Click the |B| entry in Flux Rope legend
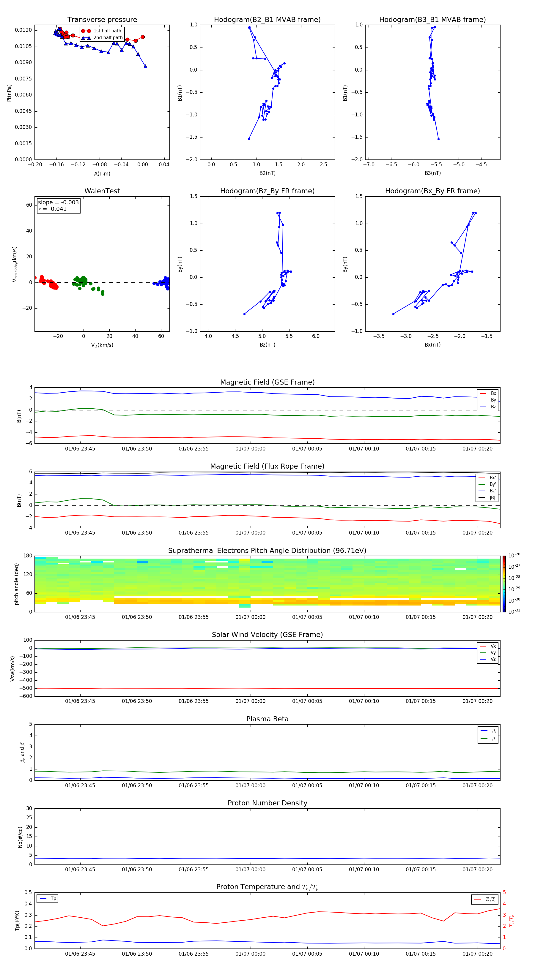 (487, 498)
